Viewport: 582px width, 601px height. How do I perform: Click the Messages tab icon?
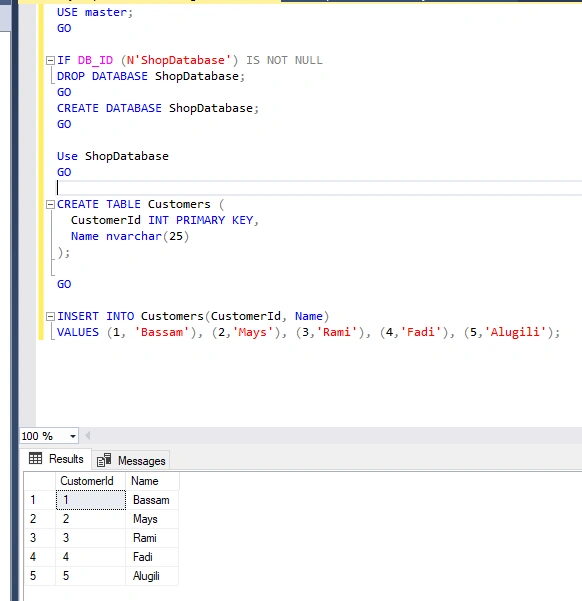(104, 460)
